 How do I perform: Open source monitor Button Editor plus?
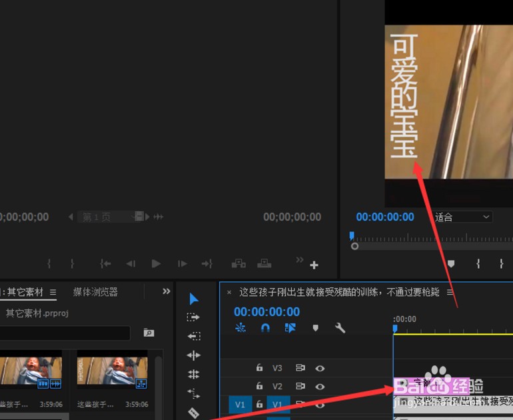pos(314,265)
